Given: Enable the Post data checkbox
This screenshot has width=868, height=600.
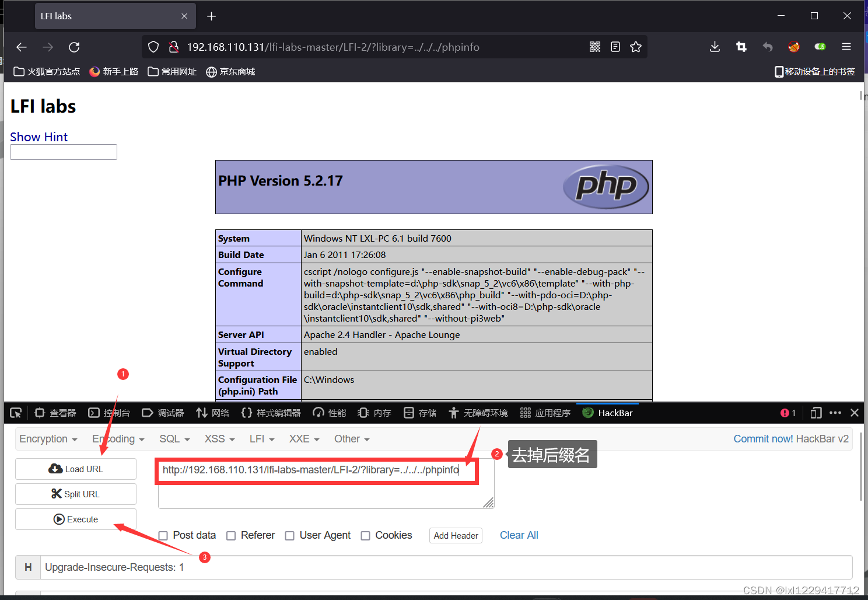Looking at the screenshot, I should [x=163, y=535].
